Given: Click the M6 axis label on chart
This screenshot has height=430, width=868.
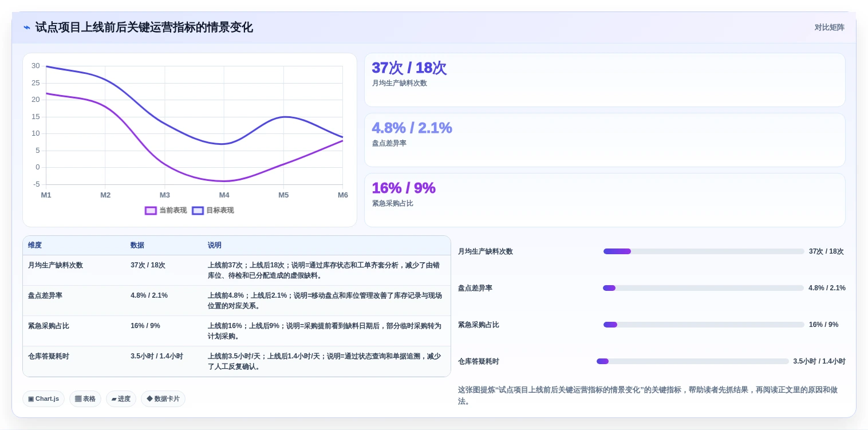Looking at the screenshot, I should coord(342,195).
